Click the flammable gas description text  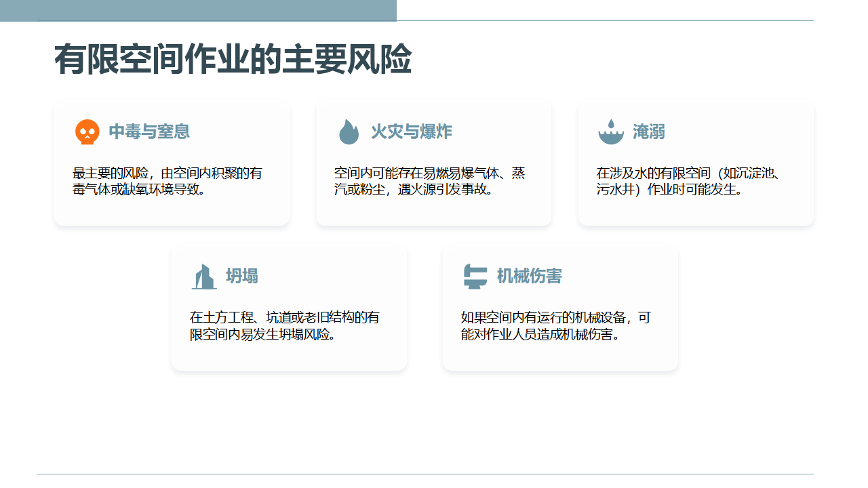click(x=429, y=181)
